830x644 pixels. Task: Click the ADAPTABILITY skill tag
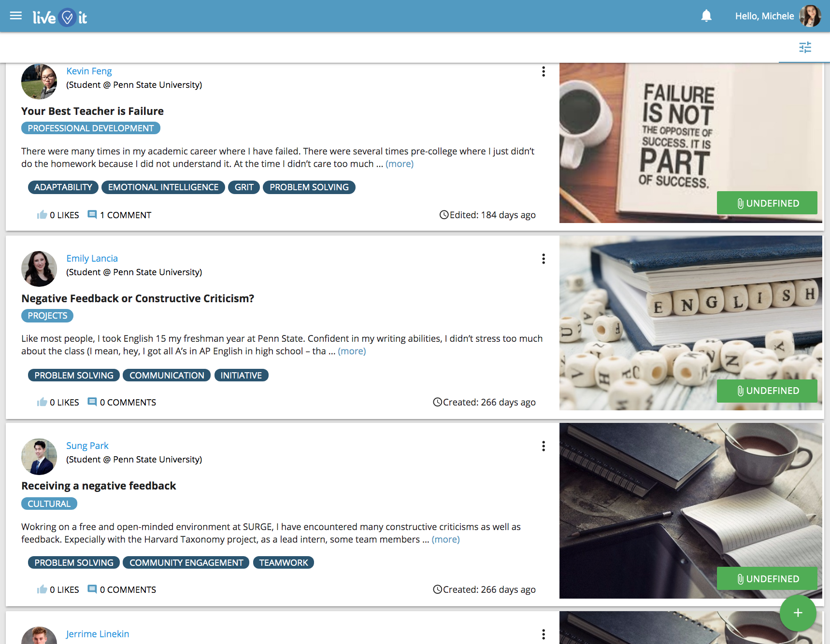pos(63,187)
